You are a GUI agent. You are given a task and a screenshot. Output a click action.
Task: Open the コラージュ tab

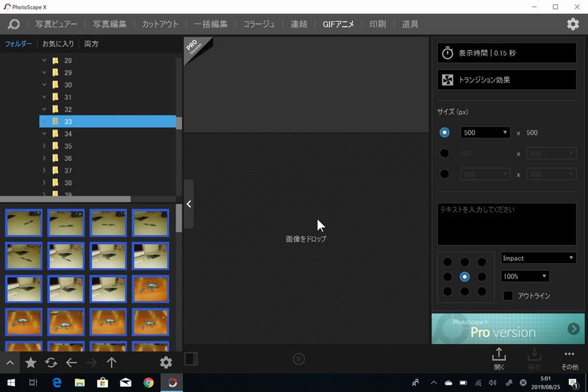pos(259,24)
